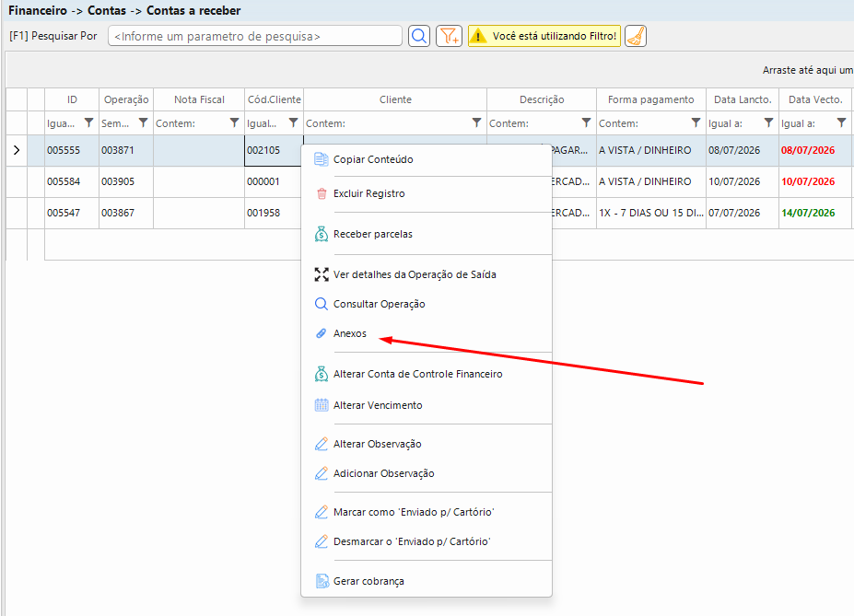Open the Nota Fiscal column filter funnel
The image size is (854, 616).
(234, 123)
